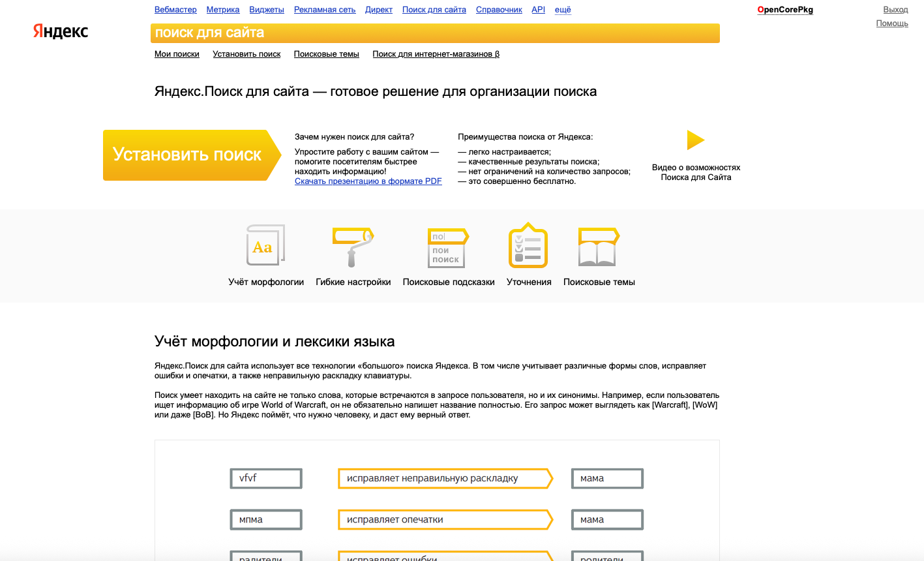The height and width of the screenshot is (561, 924).
Task: Navigate to the Метрика link
Action: tap(223, 10)
